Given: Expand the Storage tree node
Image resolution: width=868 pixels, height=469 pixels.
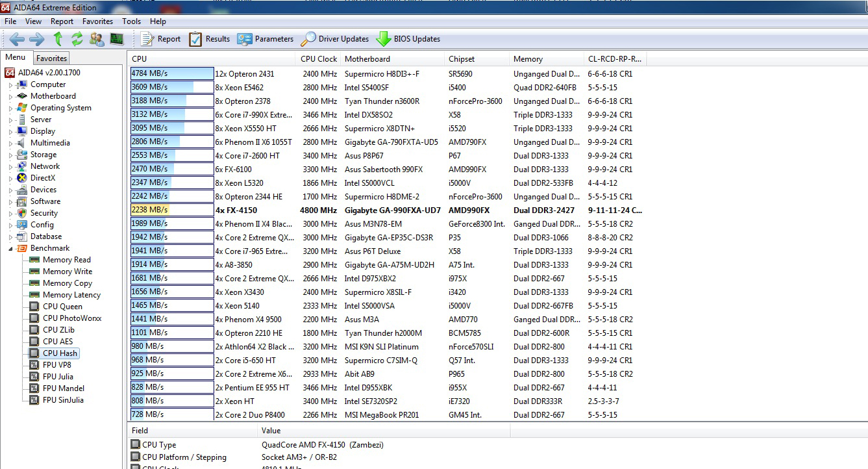Looking at the screenshot, I should tap(10, 155).
